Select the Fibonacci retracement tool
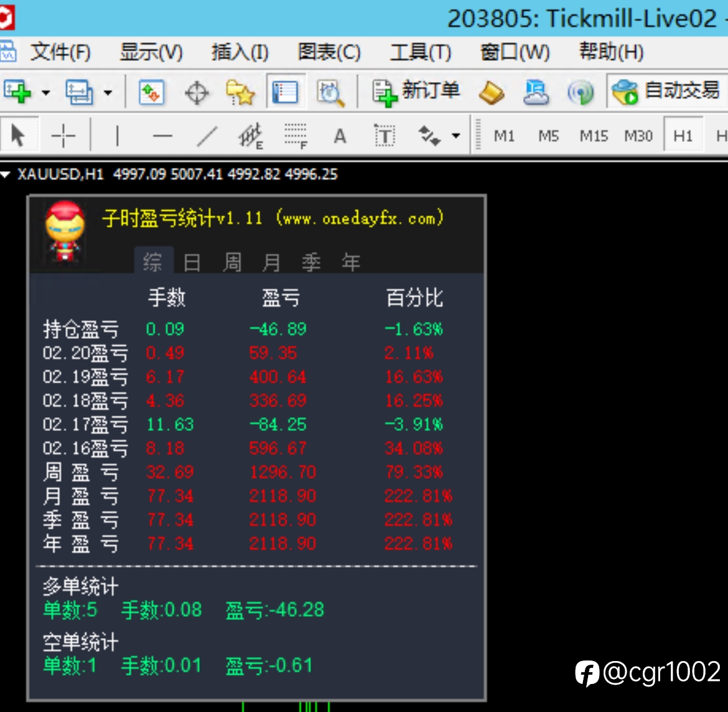Screen dimensions: 728x712 296,136
